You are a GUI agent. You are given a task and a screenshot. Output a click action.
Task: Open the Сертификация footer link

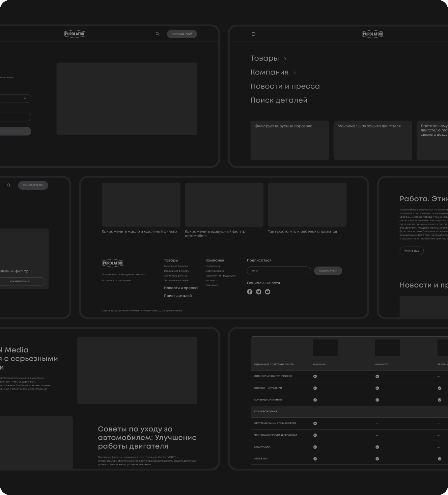pyautogui.click(x=215, y=271)
